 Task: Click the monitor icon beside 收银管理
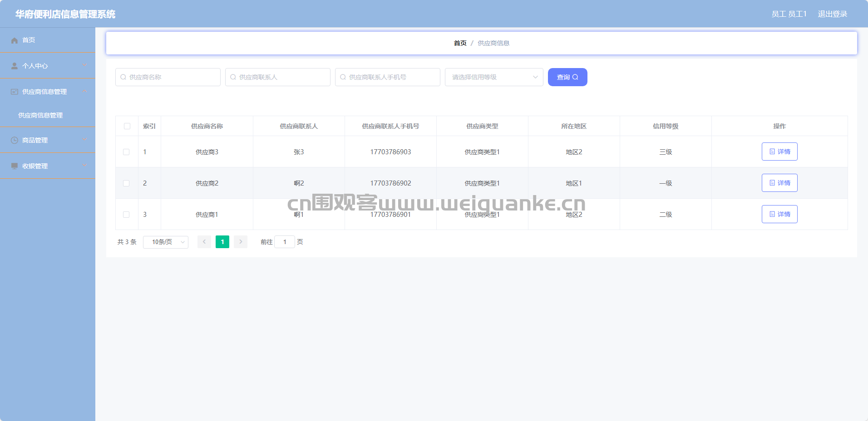(15, 166)
